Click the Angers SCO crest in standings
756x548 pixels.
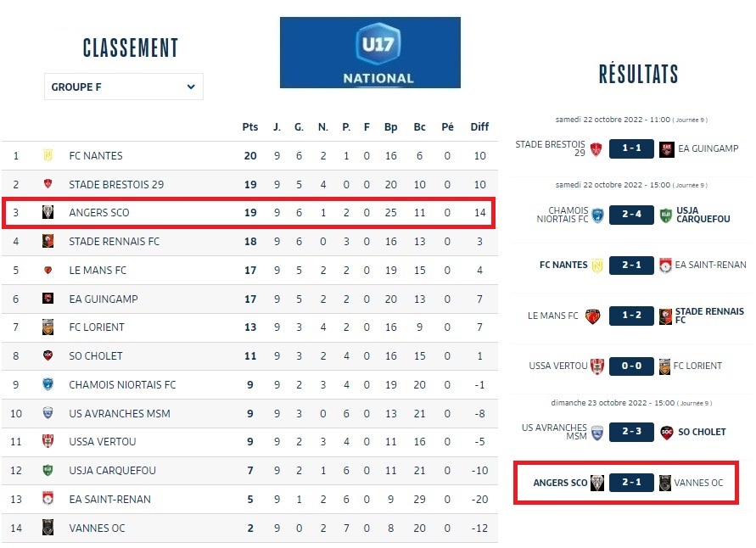point(48,212)
